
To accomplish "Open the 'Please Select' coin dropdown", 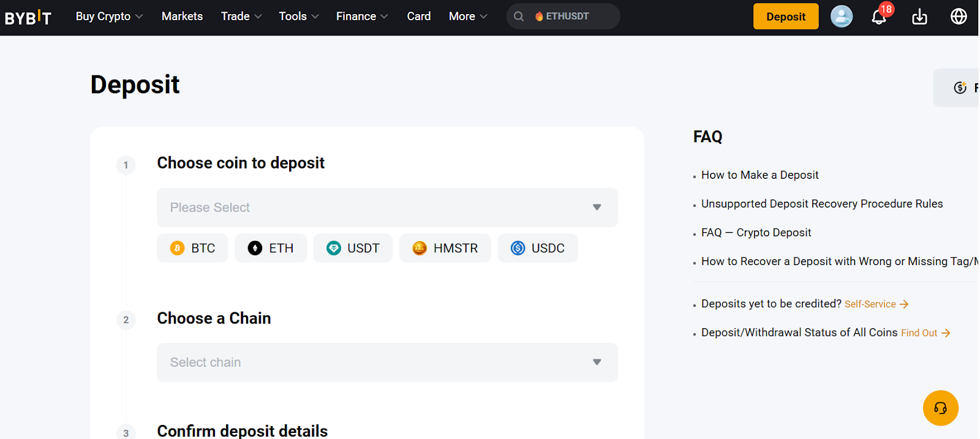I will point(387,208).
